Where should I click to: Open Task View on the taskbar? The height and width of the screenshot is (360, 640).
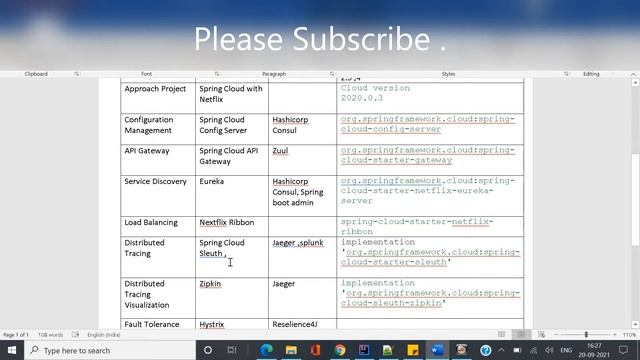(232, 350)
